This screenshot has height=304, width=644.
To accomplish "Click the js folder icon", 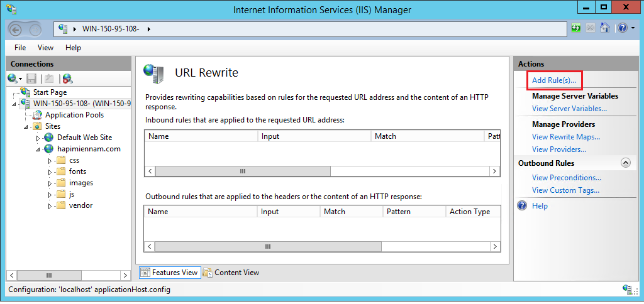I will click(x=61, y=193).
